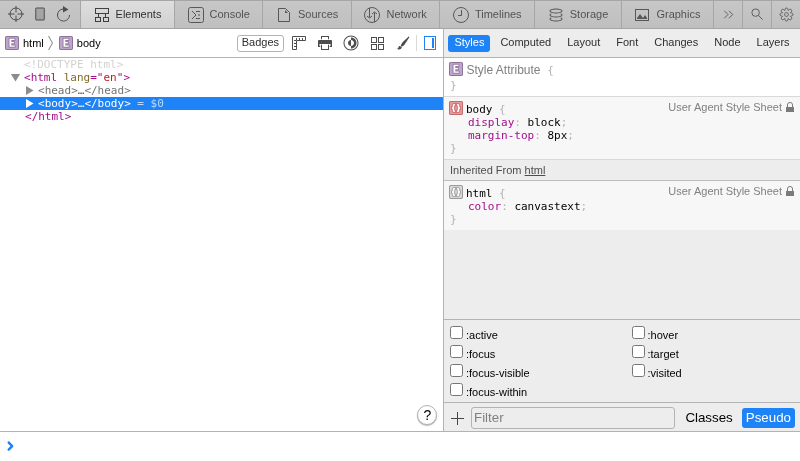Screen dimensions: 800x461
Task: Collapse the html element disclosure triangle
Action: [15, 77]
